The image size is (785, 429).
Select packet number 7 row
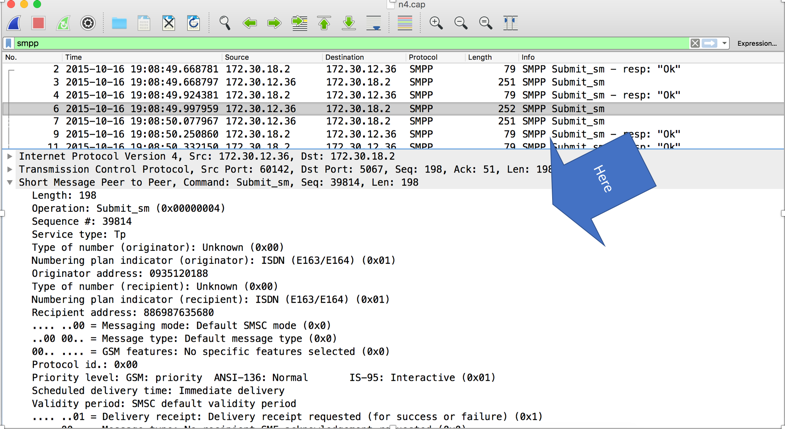click(x=392, y=121)
